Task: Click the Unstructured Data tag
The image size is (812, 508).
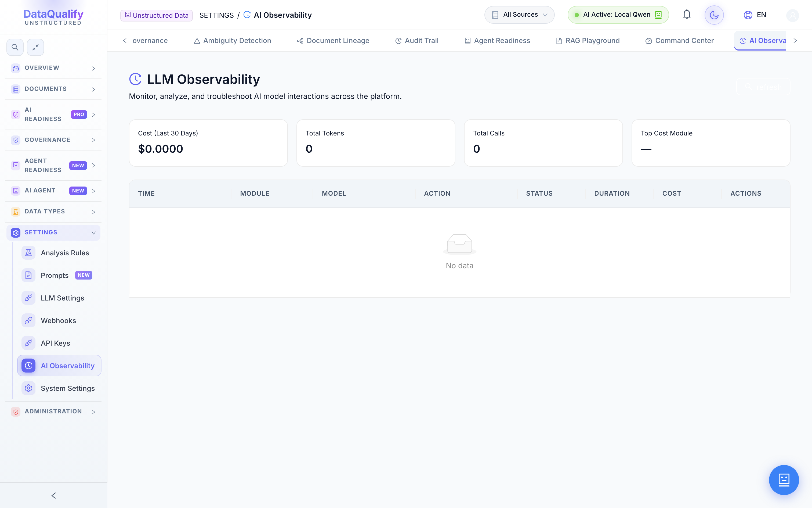Action: [x=156, y=16]
